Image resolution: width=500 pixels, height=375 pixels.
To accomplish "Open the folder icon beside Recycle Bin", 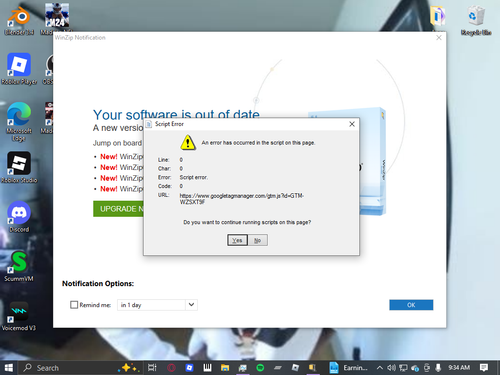I will (438, 17).
